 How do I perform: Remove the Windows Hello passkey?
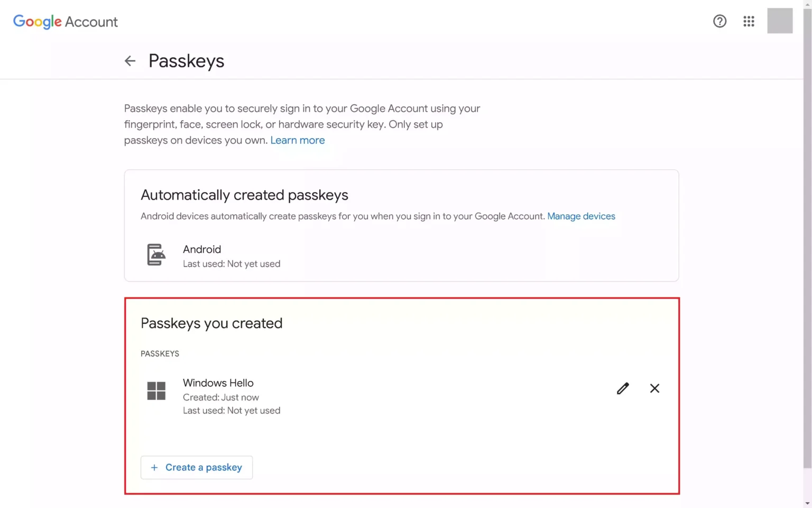(x=654, y=388)
